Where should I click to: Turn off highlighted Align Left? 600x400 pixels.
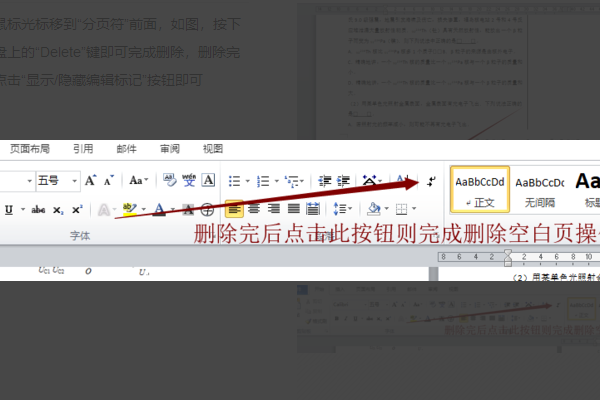[234, 209]
